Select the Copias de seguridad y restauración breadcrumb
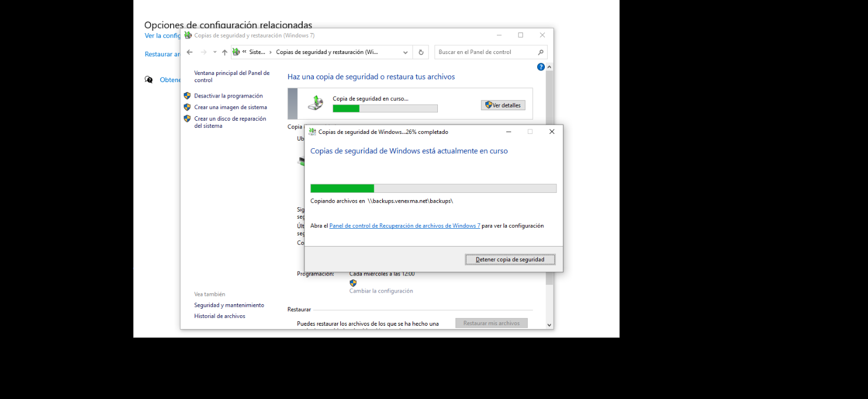The image size is (868, 399). [x=327, y=52]
